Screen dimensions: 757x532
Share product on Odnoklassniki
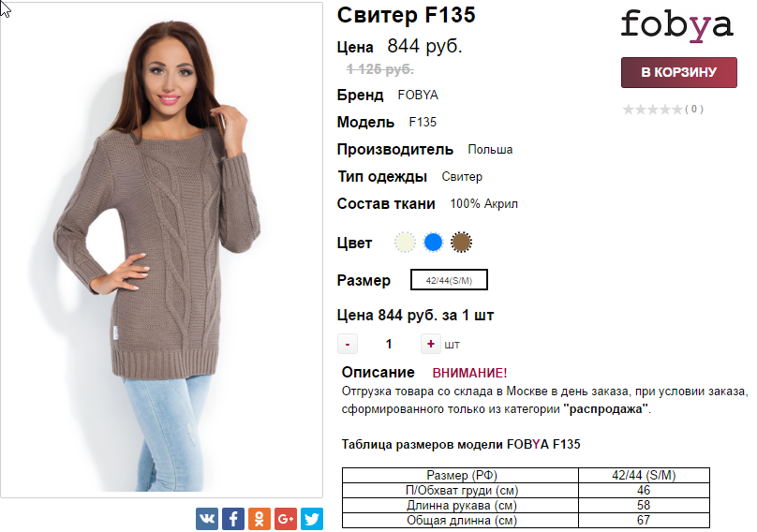[x=260, y=519]
